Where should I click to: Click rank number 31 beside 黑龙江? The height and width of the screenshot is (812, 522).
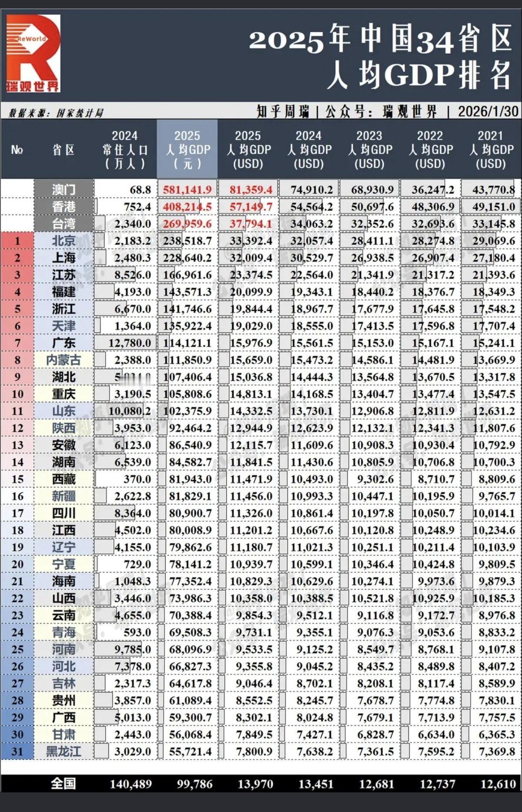[17, 752]
